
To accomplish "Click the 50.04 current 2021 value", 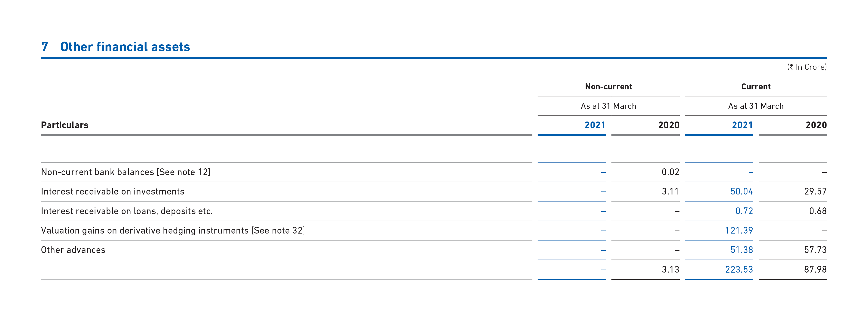I will tap(741, 192).
